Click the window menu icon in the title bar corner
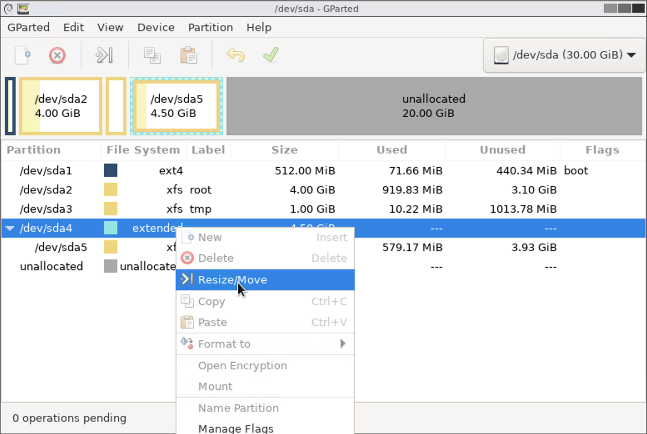 [8, 8]
